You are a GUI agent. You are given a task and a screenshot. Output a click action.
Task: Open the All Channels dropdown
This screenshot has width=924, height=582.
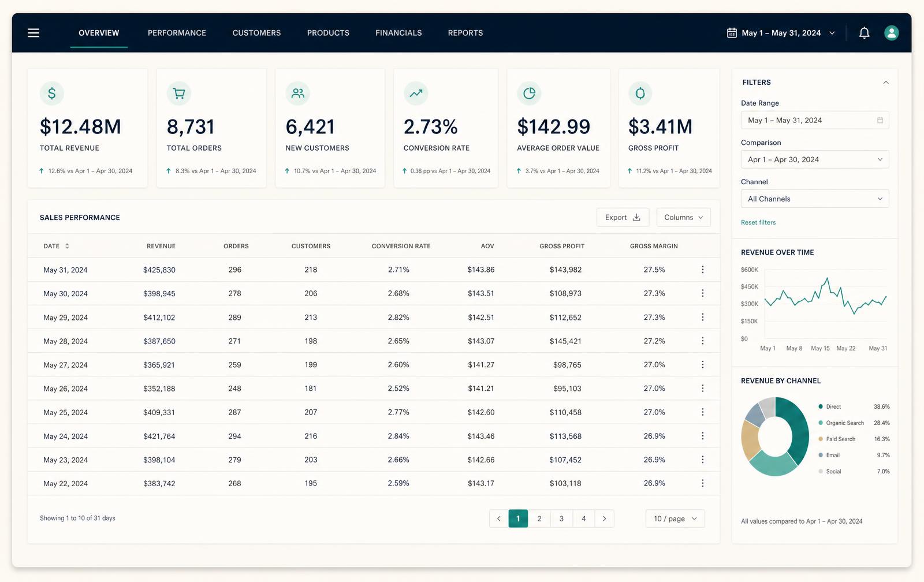[815, 199]
